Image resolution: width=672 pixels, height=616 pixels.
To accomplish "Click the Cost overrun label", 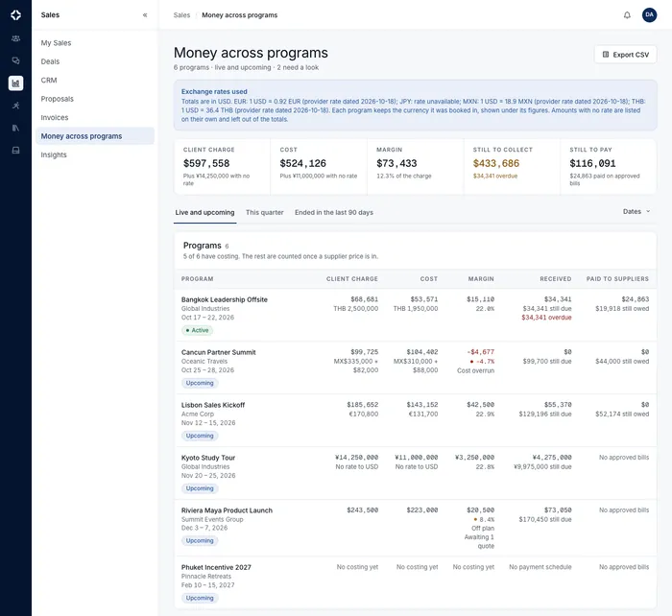I will coord(476,370).
